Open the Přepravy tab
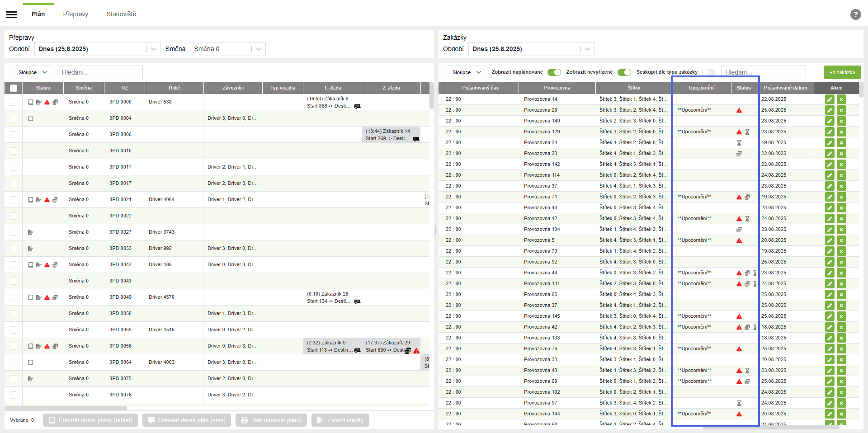 (76, 14)
